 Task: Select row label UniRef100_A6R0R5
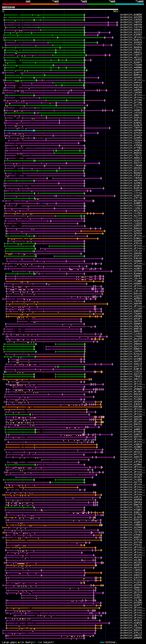coord(131,304)
